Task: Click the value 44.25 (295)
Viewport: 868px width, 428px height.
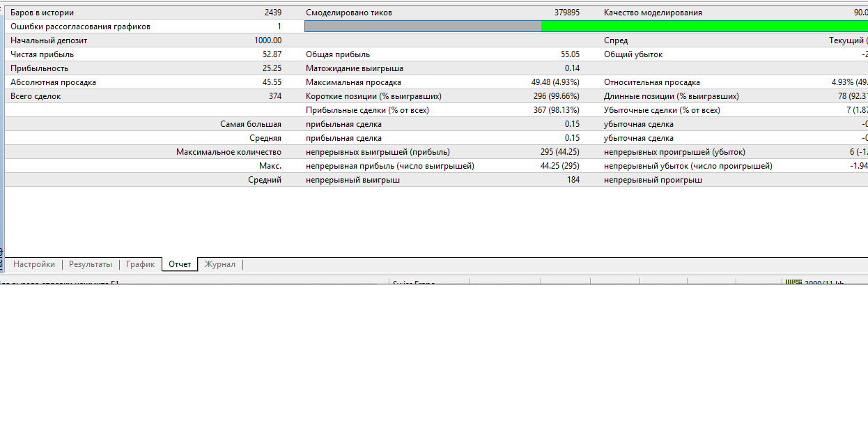Action: tap(561, 166)
